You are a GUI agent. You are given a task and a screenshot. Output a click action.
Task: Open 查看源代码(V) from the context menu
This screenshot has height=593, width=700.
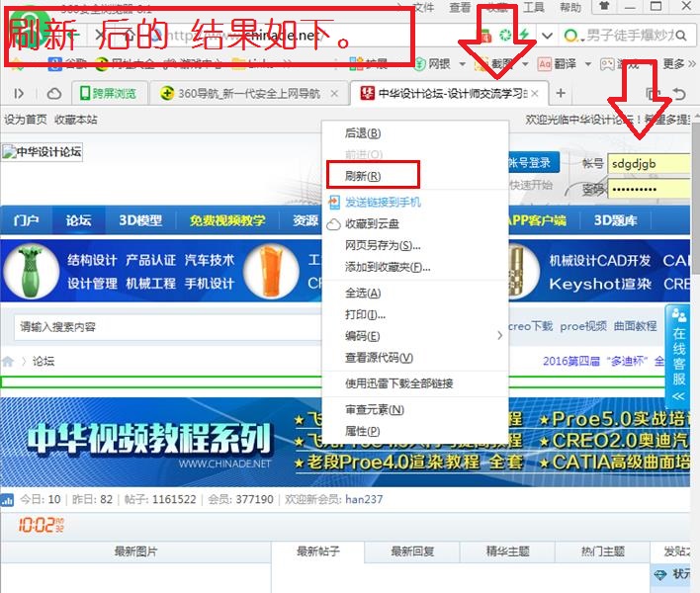tap(379, 358)
